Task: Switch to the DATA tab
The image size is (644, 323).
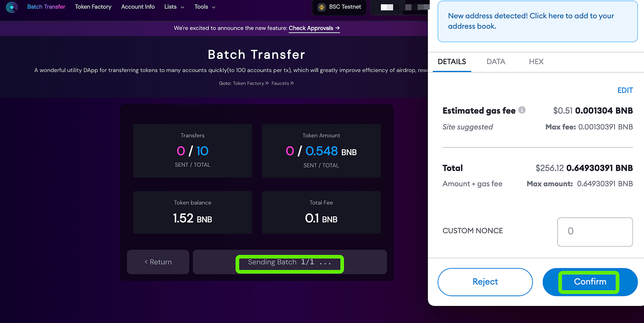Action: (x=496, y=62)
